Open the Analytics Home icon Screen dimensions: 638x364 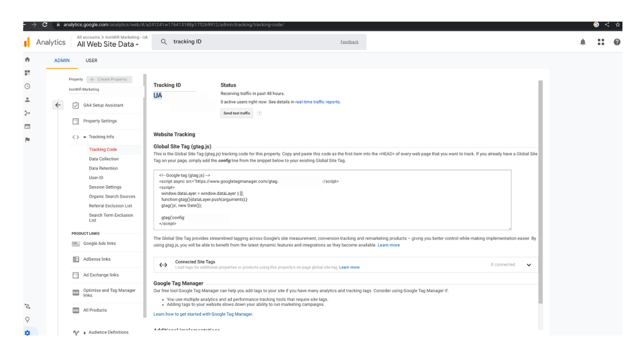coord(27,59)
